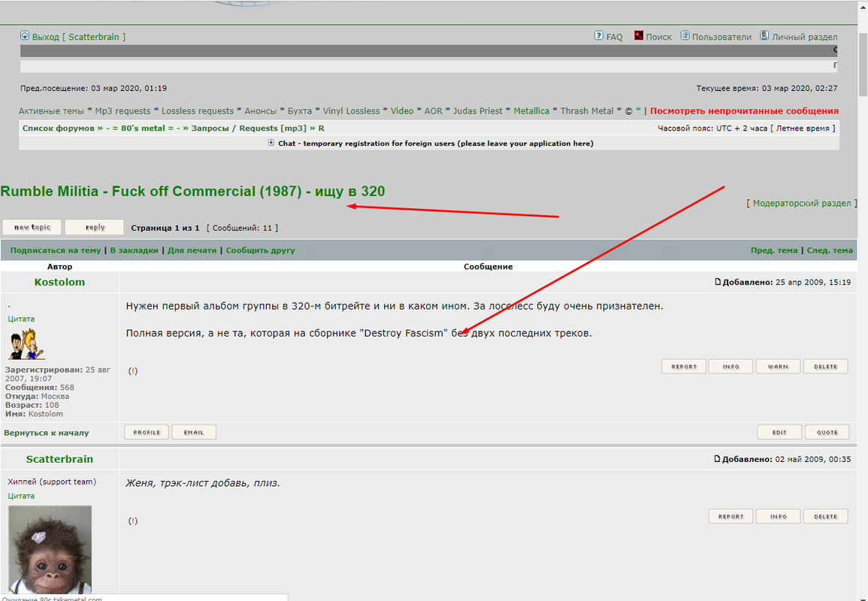Click the Пользователи members list icon
Image resolution: width=868 pixels, height=601 pixels.
tap(685, 35)
